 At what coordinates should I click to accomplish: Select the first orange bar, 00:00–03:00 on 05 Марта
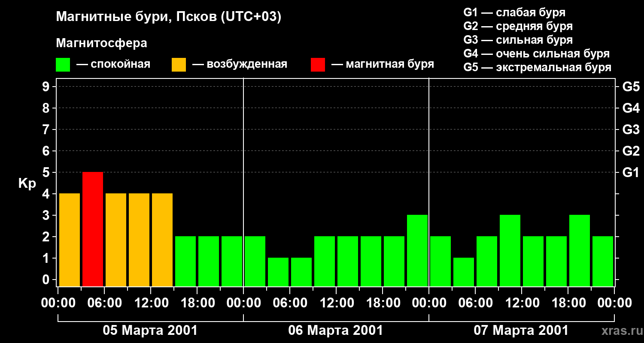click(70, 240)
